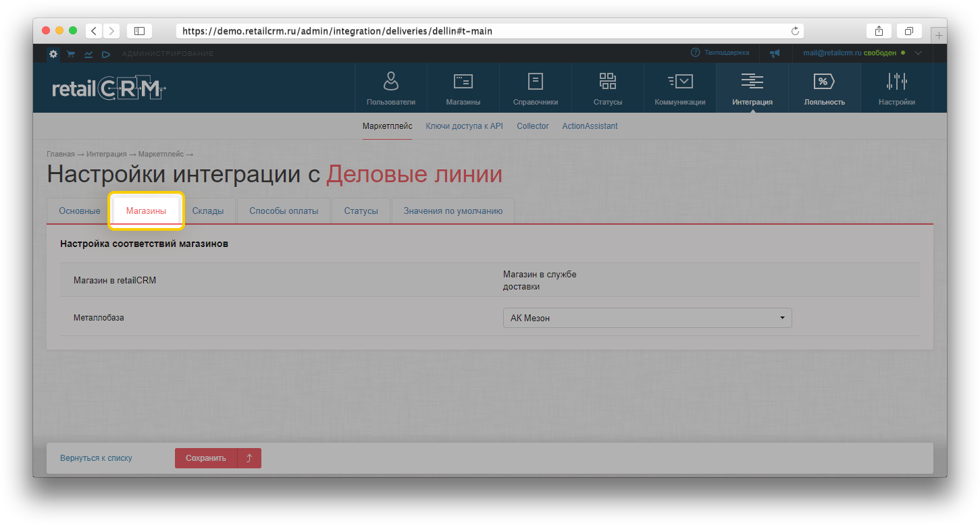Click the megaphone announcements icon

click(x=775, y=53)
